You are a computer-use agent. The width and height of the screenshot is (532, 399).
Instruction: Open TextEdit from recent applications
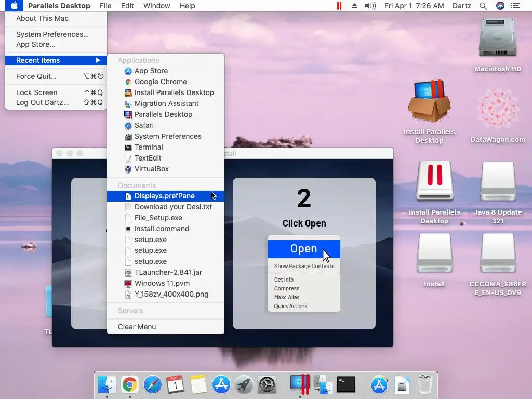coord(166,158)
